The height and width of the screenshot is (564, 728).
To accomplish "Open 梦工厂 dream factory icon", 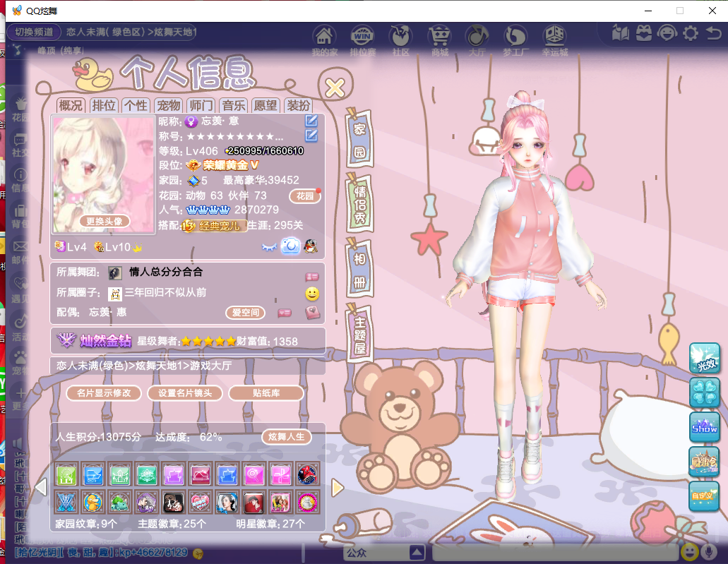I will 515,40.
